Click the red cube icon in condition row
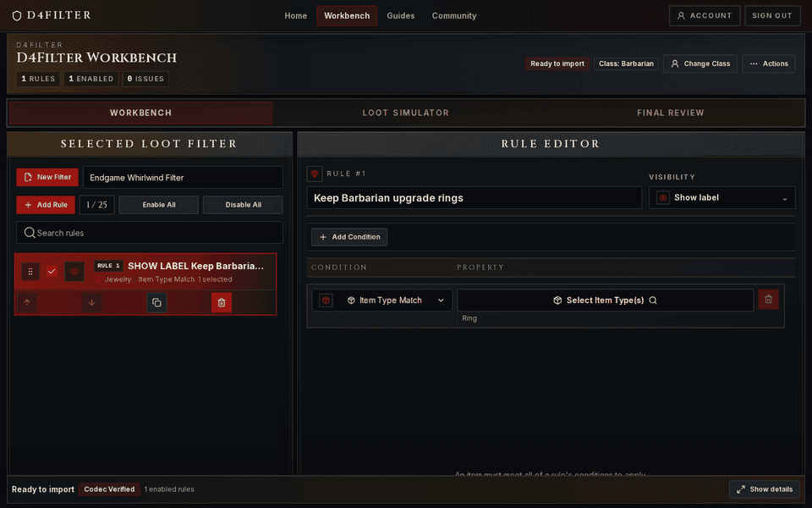 [x=326, y=300]
